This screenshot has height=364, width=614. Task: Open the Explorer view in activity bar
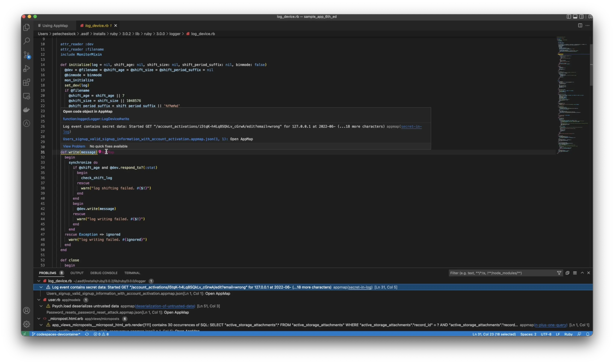tap(26, 27)
